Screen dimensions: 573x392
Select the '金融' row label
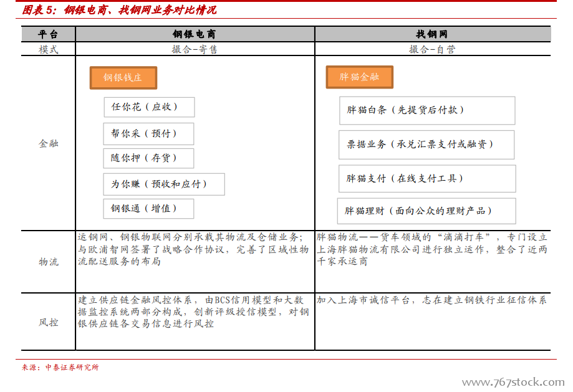coord(48,143)
